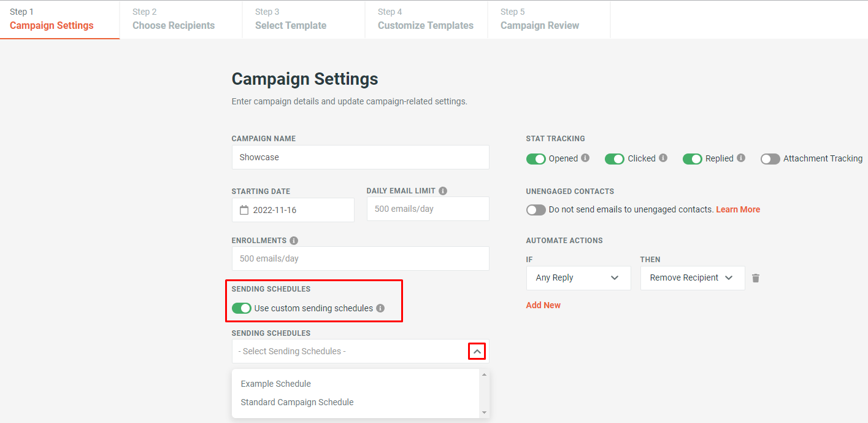Screen dimensions: 868x423
Task: Toggle off custom sending schedules
Action: 242,308
